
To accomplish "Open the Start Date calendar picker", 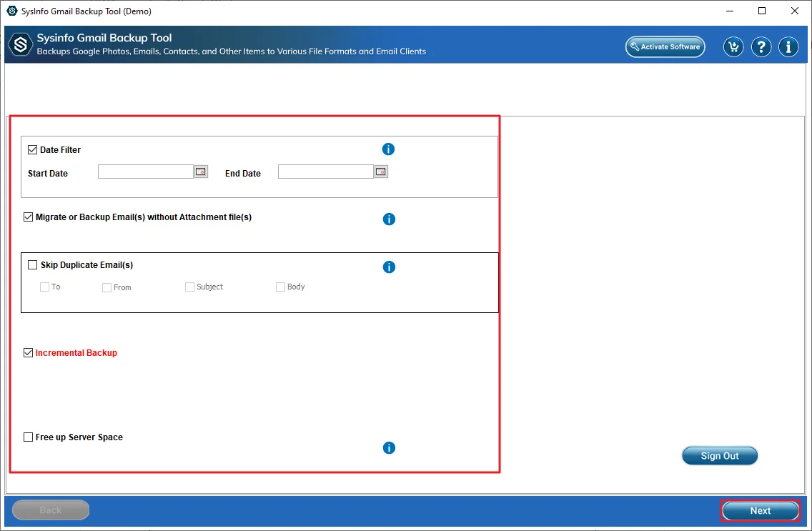I will point(200,171).
